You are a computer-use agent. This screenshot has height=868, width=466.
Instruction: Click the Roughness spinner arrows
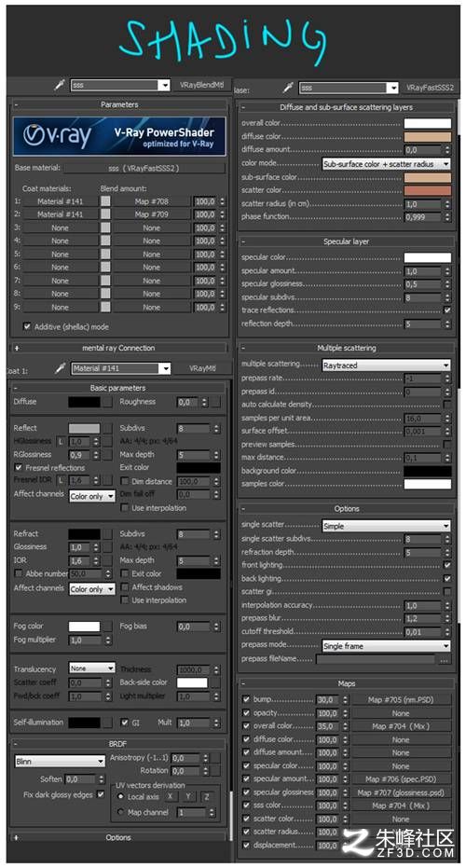[205, 403]
